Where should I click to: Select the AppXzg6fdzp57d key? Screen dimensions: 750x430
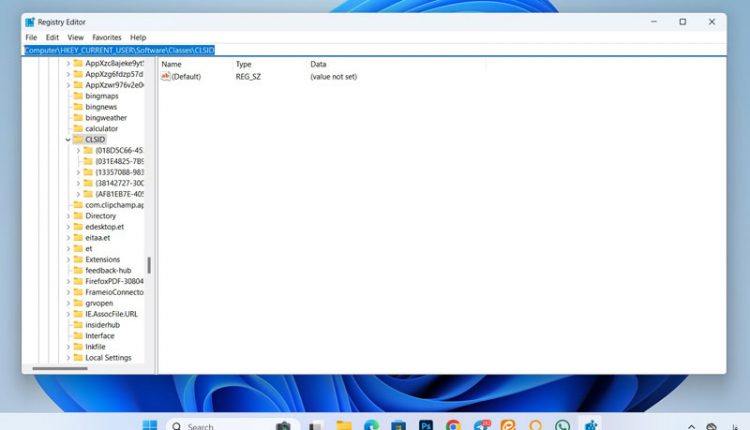pos(114,74)
